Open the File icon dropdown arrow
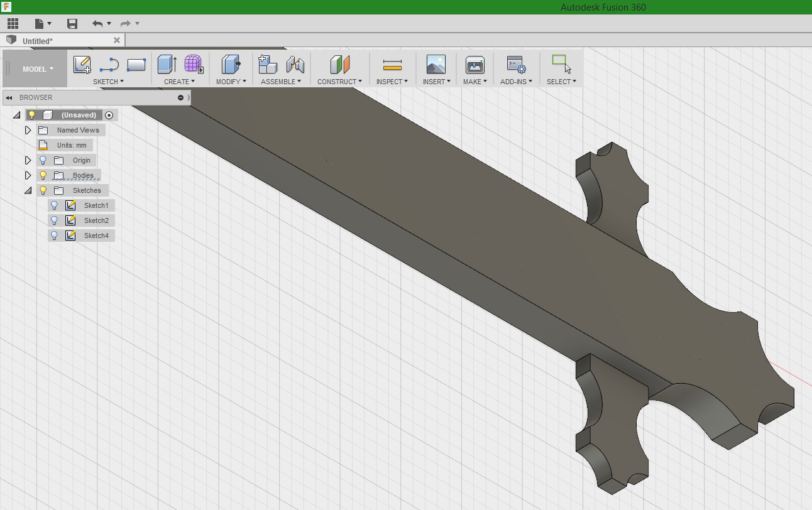This screenshot has width=812, height=510. [x=50, y=24]
